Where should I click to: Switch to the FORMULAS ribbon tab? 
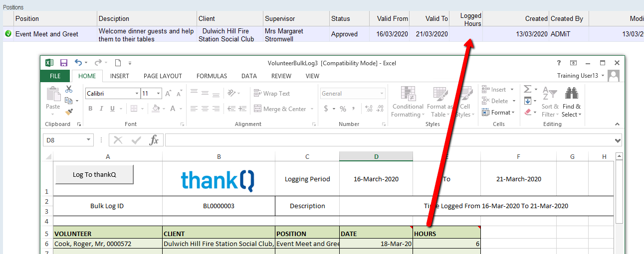pos(212,76)
